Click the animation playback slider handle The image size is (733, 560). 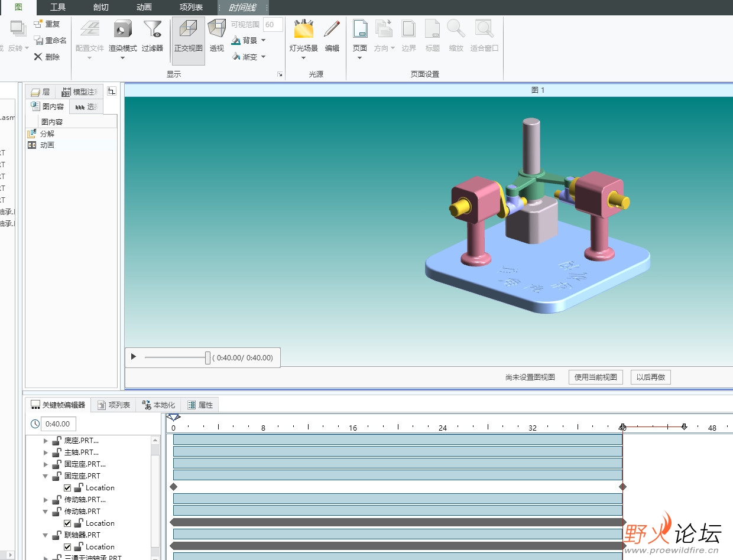coord(207,357)
